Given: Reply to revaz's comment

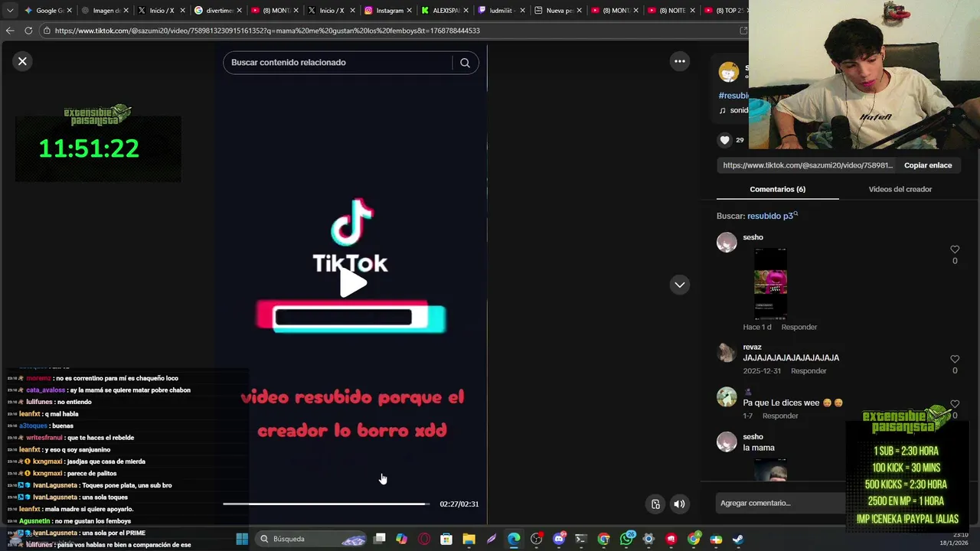Looking at the screenshot, I should pos(808,371).
